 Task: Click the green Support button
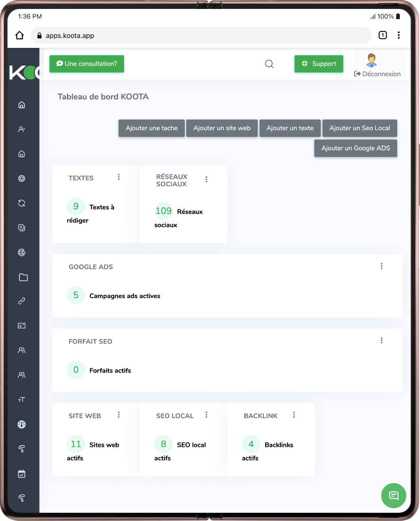[x=319, y=64]
